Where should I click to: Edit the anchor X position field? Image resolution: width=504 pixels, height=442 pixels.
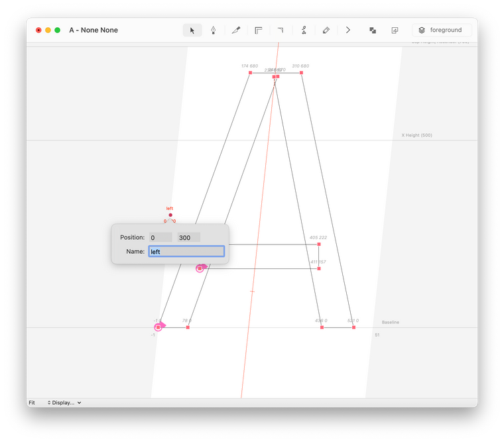160,237
